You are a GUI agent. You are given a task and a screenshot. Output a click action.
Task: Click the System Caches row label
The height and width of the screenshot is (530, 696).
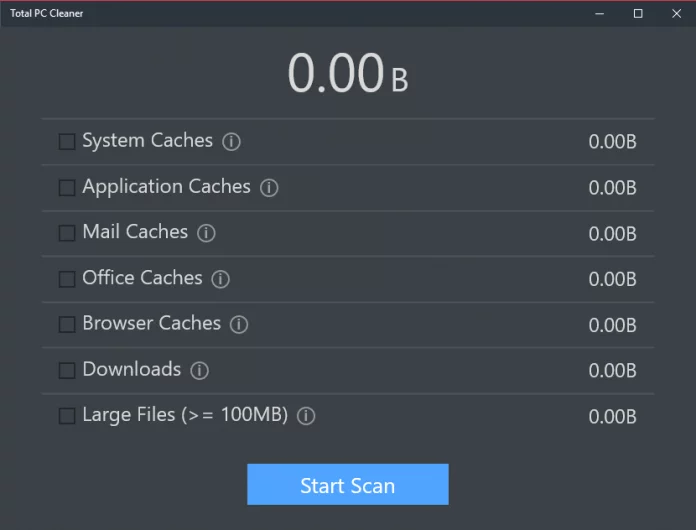pos(147,141)
